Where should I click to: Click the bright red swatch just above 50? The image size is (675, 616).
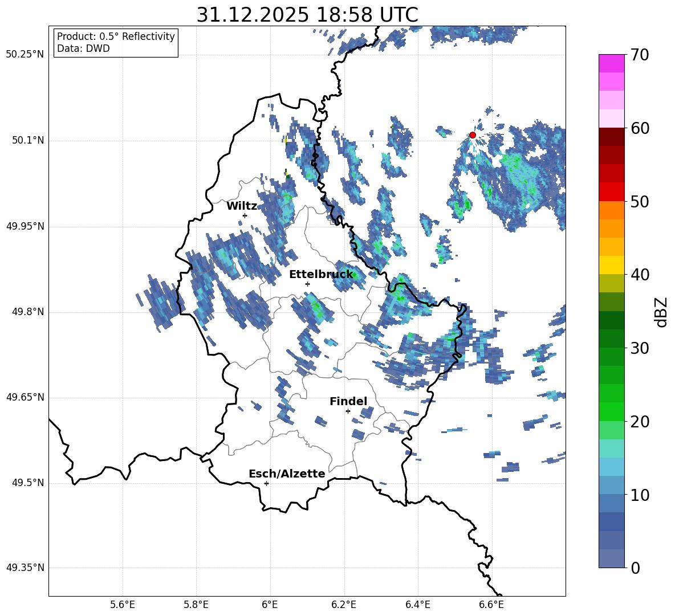[612, 192]
